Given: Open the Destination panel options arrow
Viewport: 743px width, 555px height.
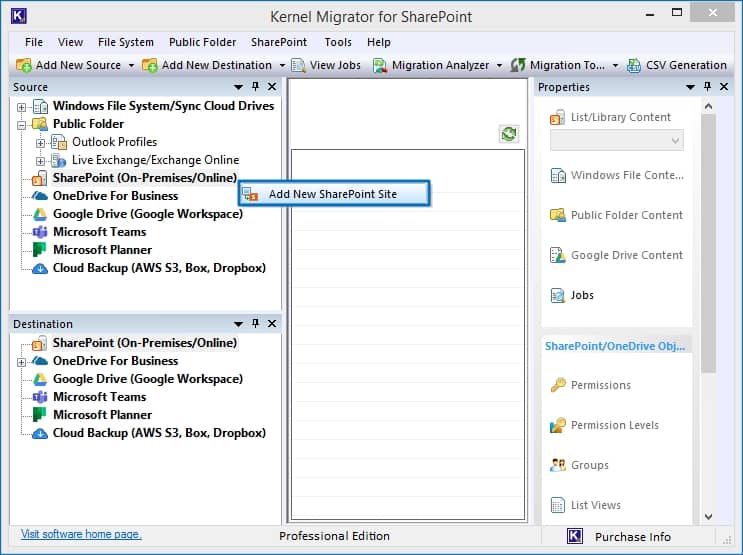Looking at the screenshot, I should (238, 324).
